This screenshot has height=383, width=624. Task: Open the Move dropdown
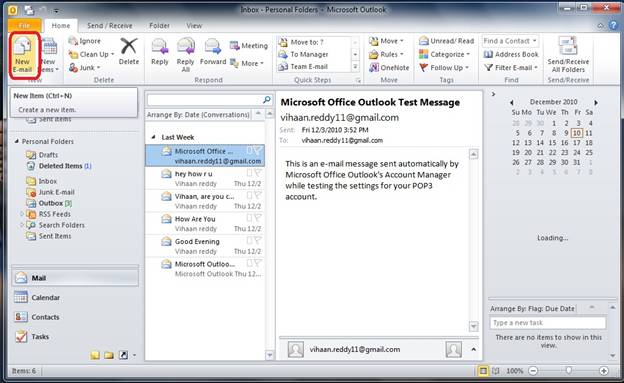click(386, 41)
